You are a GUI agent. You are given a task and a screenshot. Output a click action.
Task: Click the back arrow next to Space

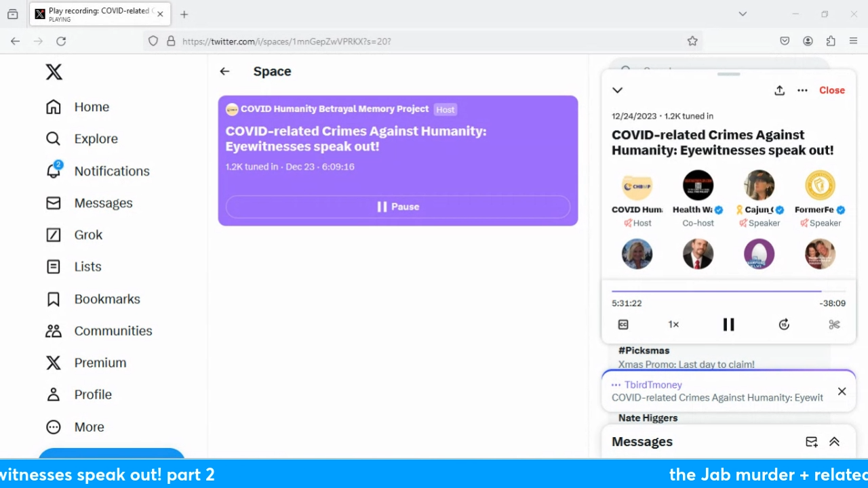(224, 71)
